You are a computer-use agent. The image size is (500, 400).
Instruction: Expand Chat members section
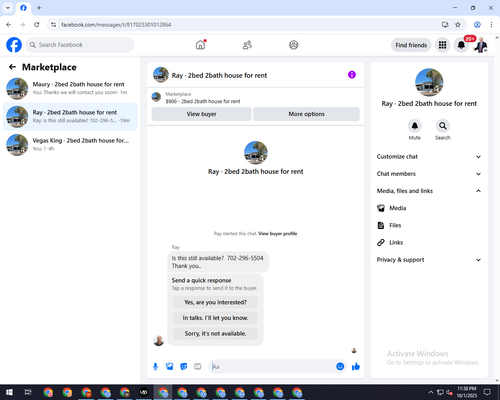(429, 174)
